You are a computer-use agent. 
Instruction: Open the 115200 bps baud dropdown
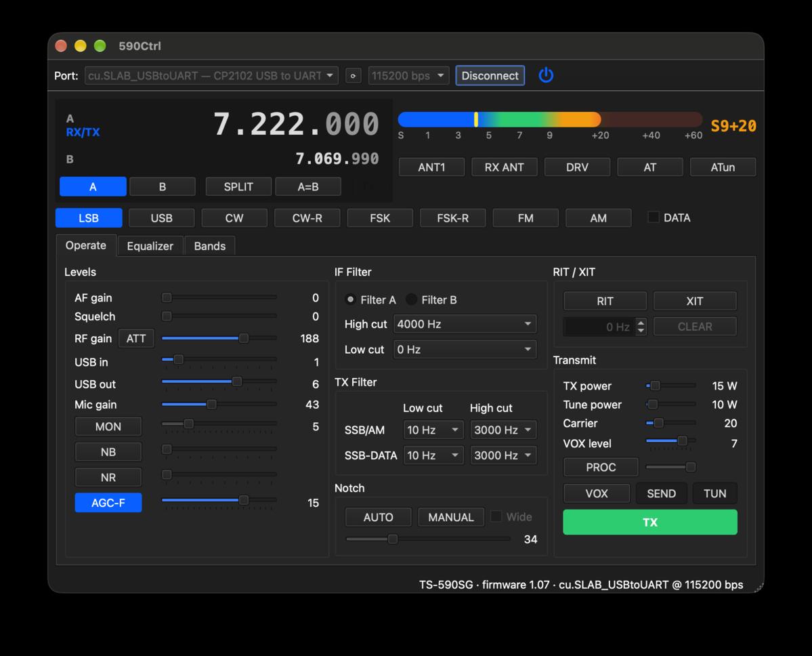point(408,76)
